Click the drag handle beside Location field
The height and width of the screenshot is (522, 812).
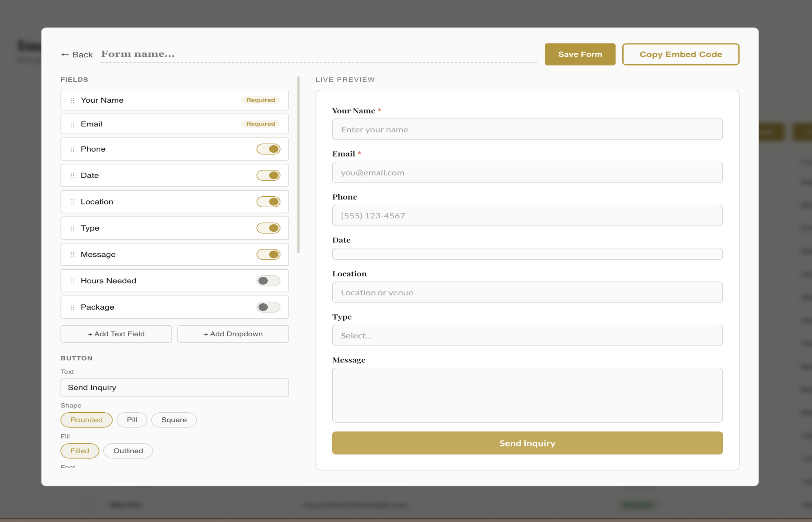click(x=72, y=201)
